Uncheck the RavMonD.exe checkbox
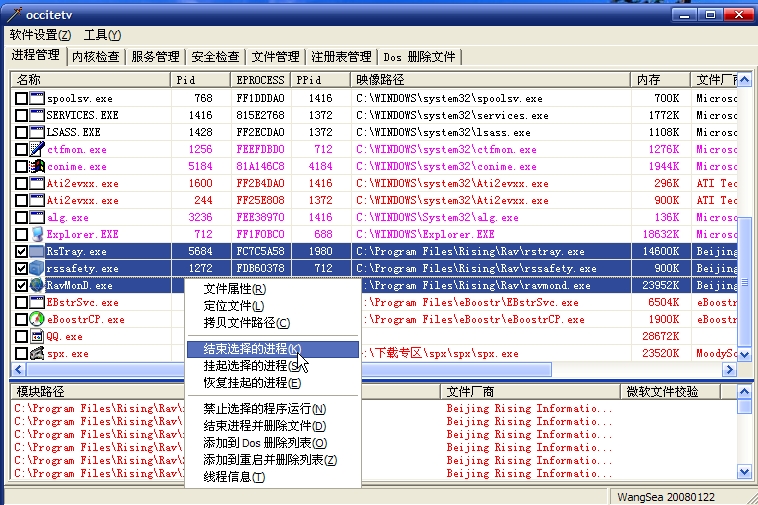Screen dimensions: 758x505 coord(21,286)
